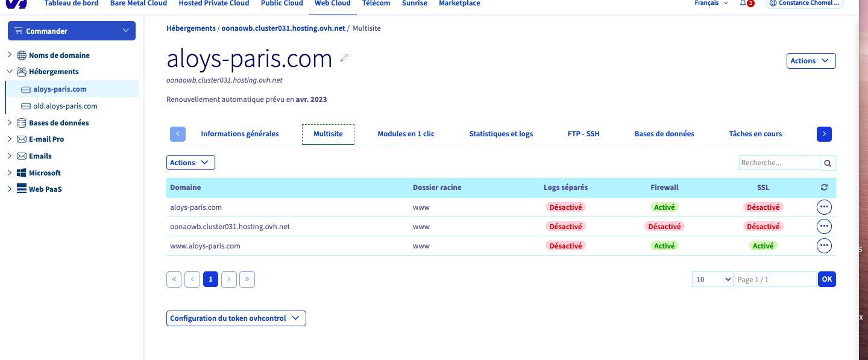The image size is (868, 360).
Task: Click the search magnifier icon
Action: 828,163
